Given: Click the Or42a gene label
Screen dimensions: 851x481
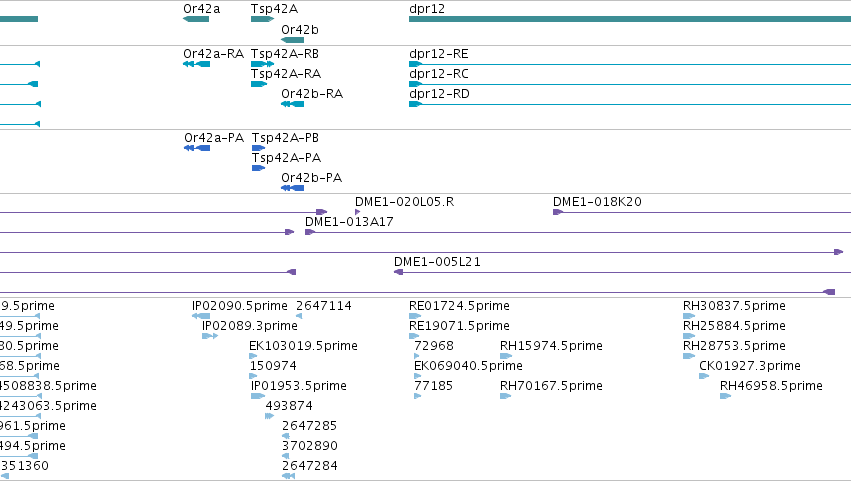Looking at the screenshot, I should 201,9.
